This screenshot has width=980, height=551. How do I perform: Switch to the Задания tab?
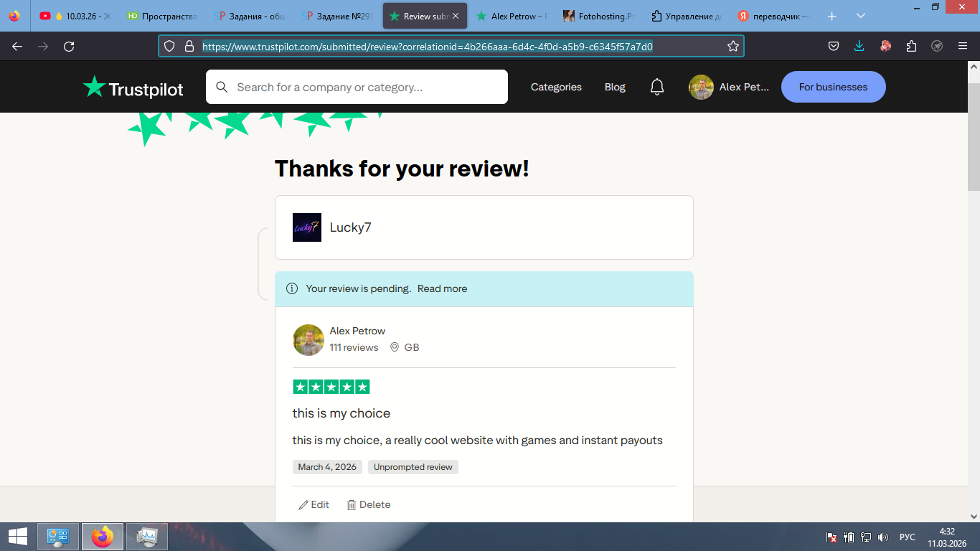[250, 16]
